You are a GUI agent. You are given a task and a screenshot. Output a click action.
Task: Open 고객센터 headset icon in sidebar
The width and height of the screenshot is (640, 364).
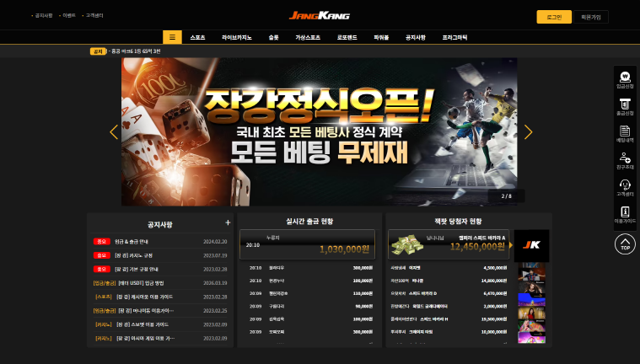pyautogui.click(x=625, y=188)
